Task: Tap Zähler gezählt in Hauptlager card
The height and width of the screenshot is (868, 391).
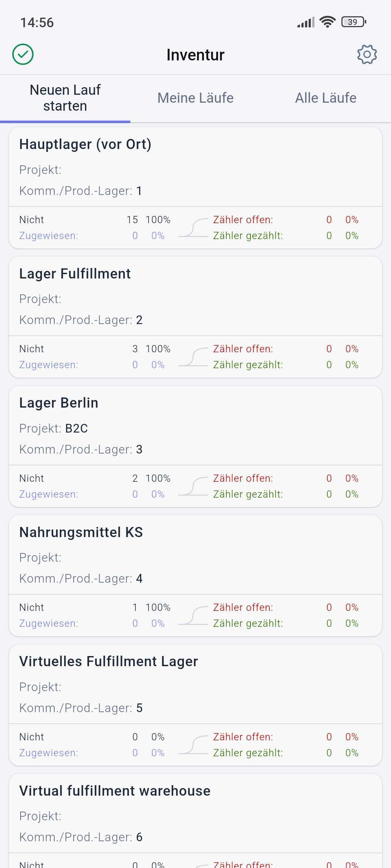Action: pyautogui.click(x=248, y=236)
